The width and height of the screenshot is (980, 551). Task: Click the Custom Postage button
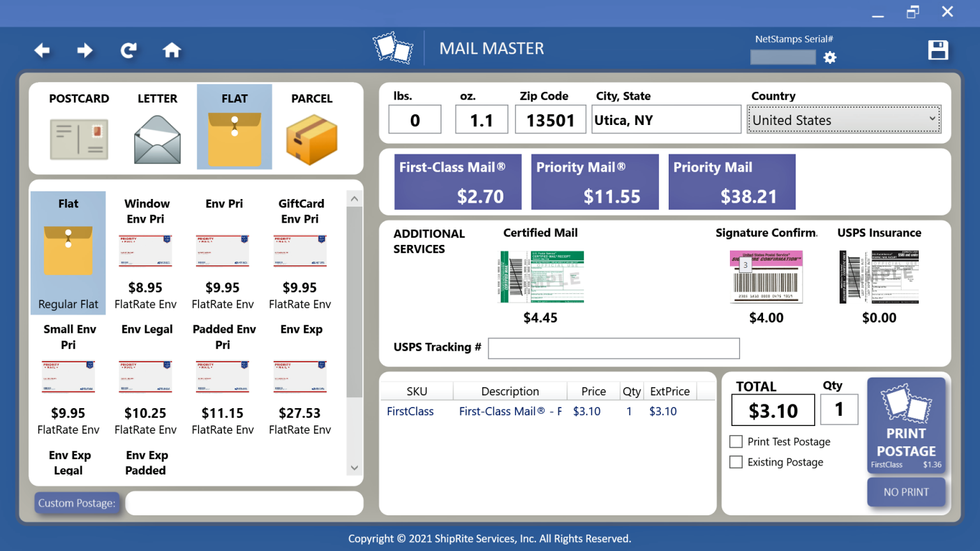(77, 503)
